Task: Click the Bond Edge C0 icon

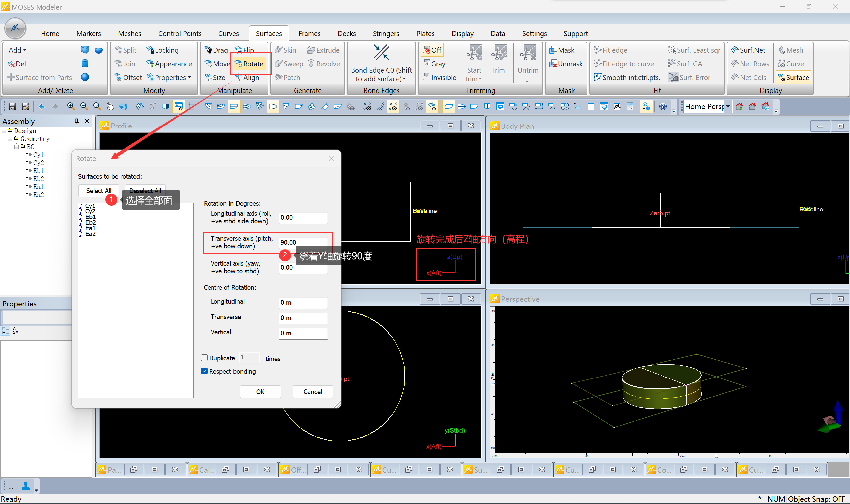Action: (381, 53)
